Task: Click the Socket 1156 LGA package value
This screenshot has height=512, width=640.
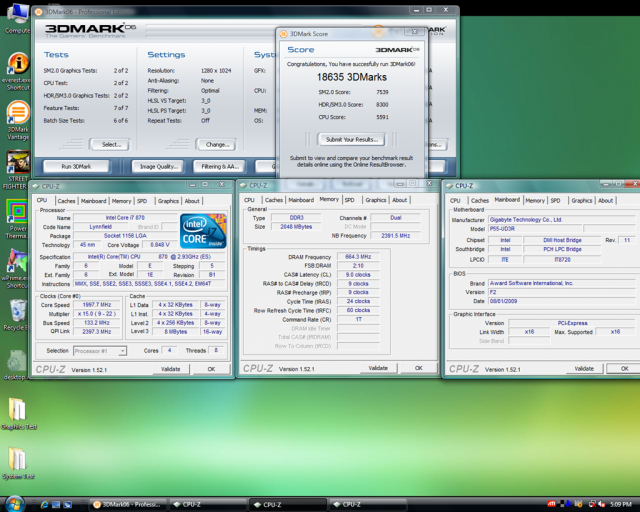Action: coord(125,236)
